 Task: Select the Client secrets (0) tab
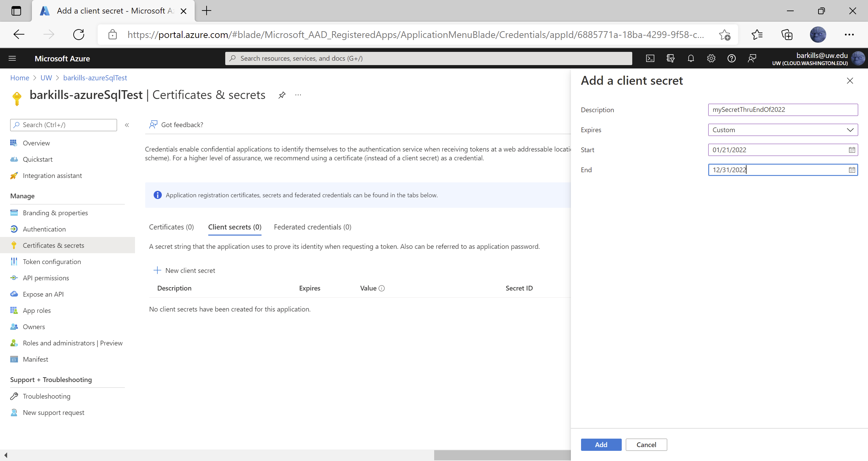click(x=235, y=227)
